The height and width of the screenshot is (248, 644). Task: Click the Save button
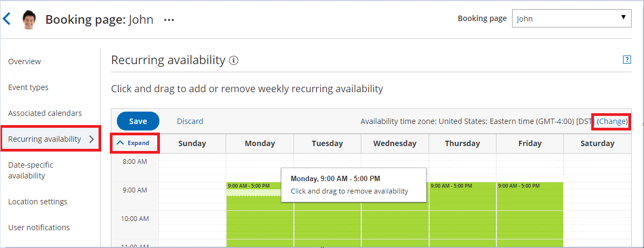[138, 121]
